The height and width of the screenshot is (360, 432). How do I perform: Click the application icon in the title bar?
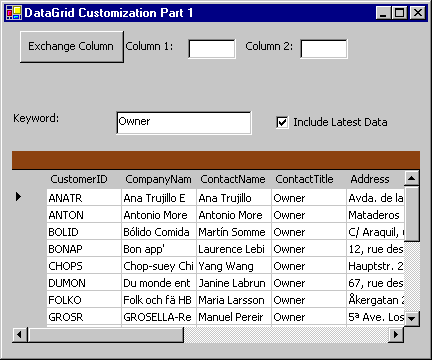click(x=14, y=13)
